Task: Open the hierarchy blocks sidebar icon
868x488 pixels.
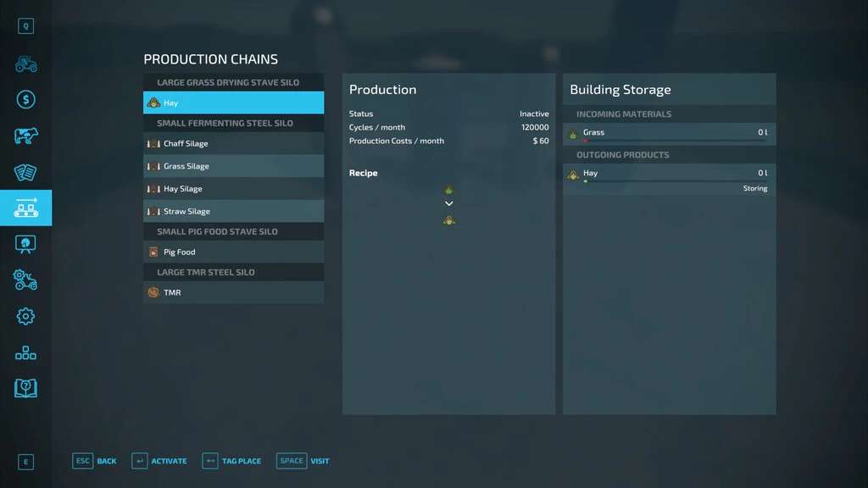Action: click(x=25, y=352)
